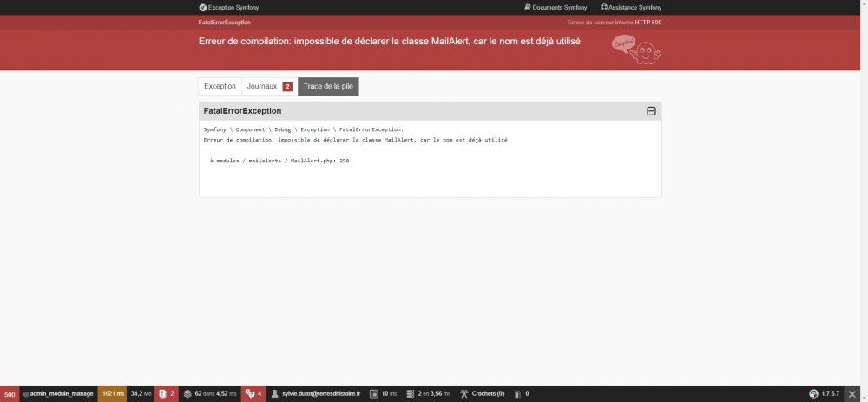Click the Symfony ghost exception illustration
868x402 pixels.
tap(636, 49)
